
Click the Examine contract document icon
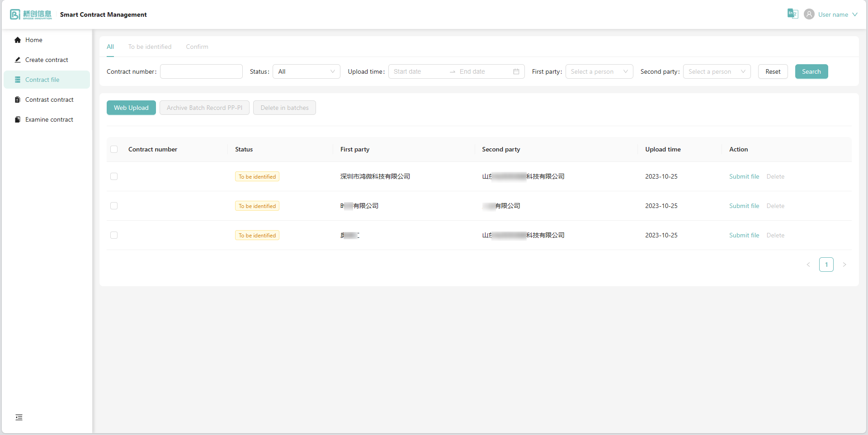coord(18,119)
